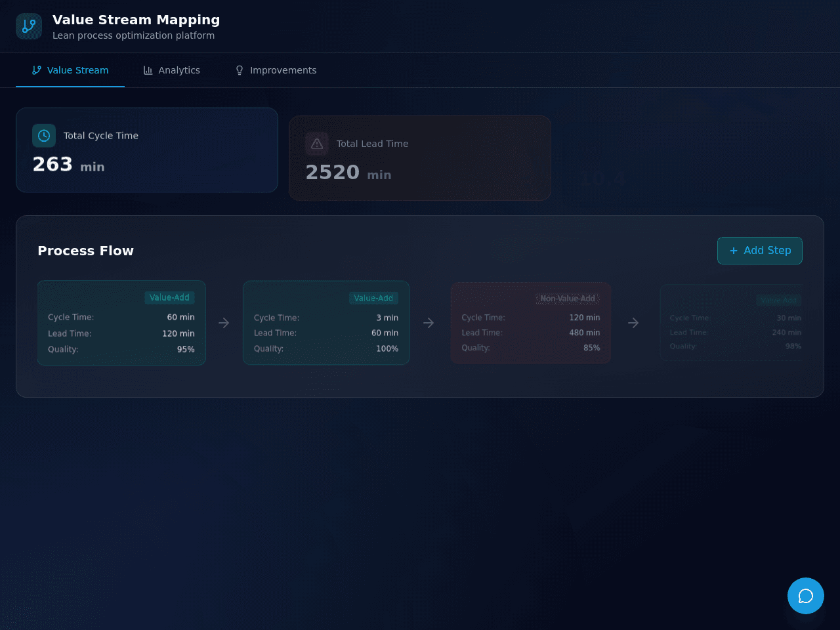The height and width of the screenshot is (630, 840).
Task: Click the warning triangle icon on Total Lead Time
Action: [x=317, y=144]
